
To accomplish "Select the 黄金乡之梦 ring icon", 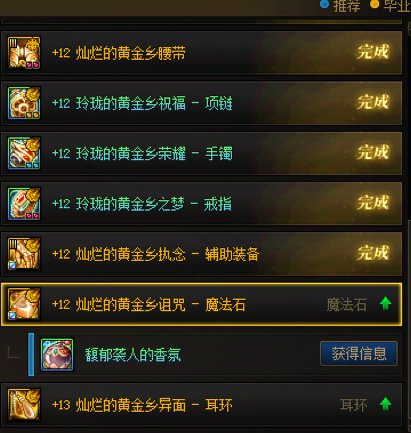I will (x=24, y=204).
